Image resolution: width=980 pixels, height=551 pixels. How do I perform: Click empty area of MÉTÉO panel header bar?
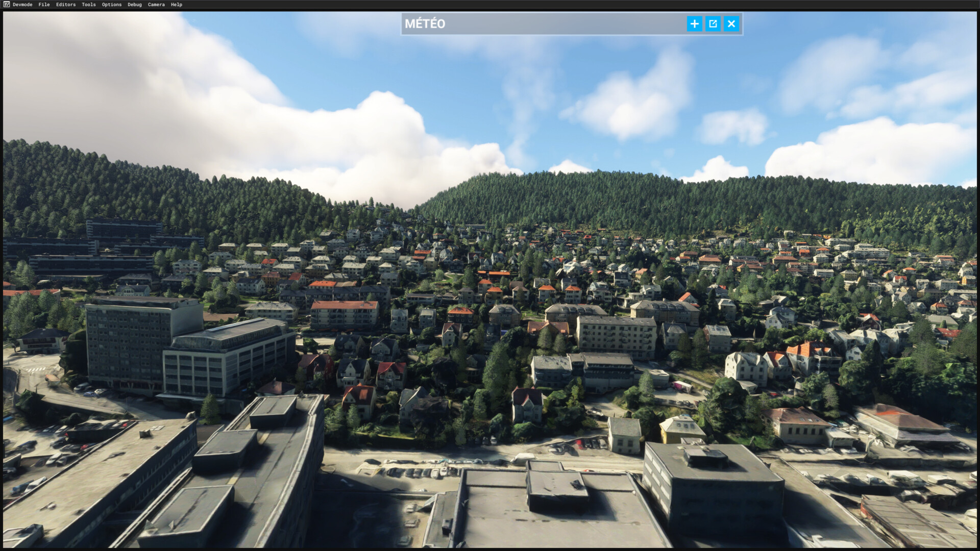coord(561,24)
